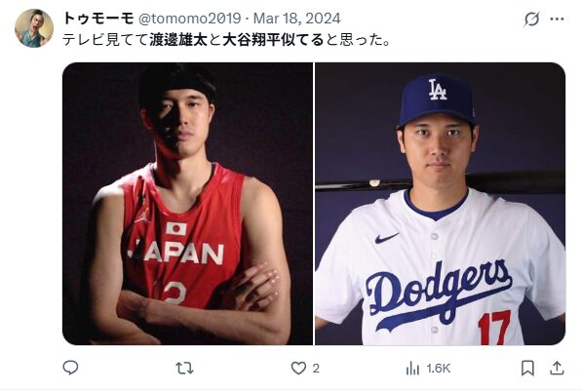582x392 pixels.
Task: Open the reply speech-bubble icon
Action: pos(70,368)
